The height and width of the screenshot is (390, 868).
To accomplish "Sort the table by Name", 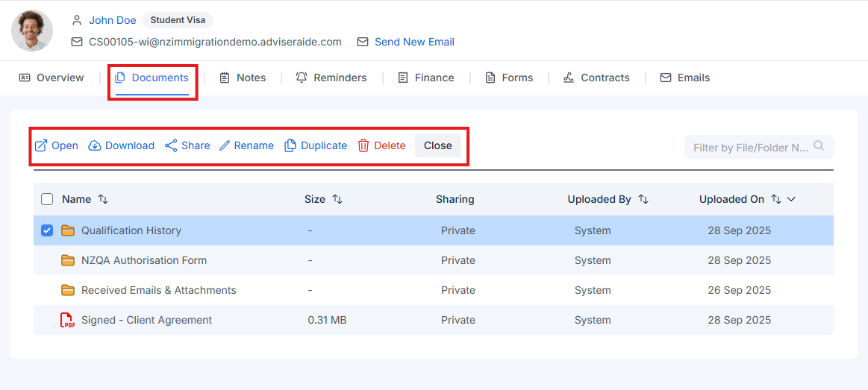I will [x=103, y=199].
